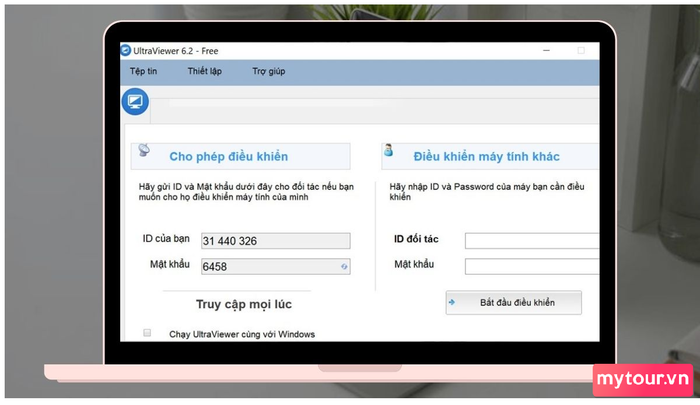Click the Truy cập mọi lúc heading
Image resolution: width=700 pixels, height=405 pixels.
(x=244, y=305)
